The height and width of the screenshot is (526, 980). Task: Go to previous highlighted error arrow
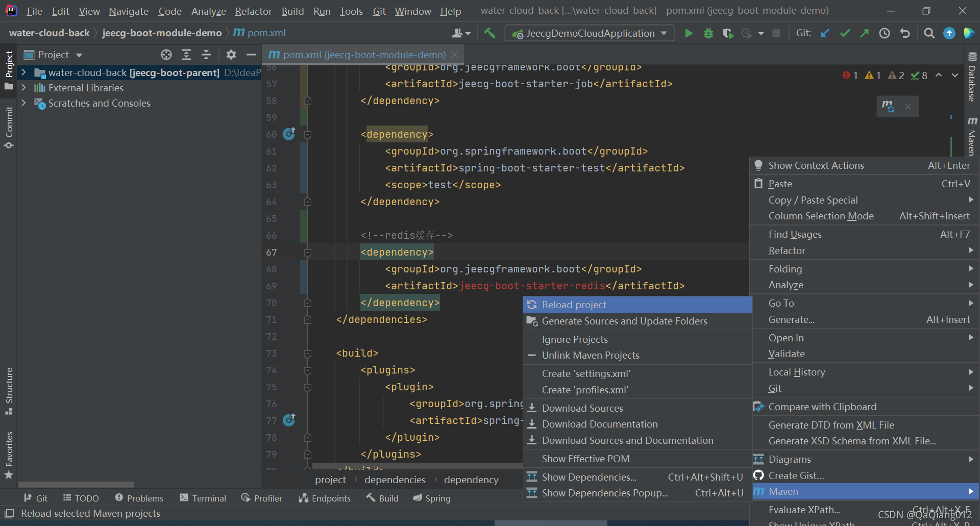[x=939, y=76]
